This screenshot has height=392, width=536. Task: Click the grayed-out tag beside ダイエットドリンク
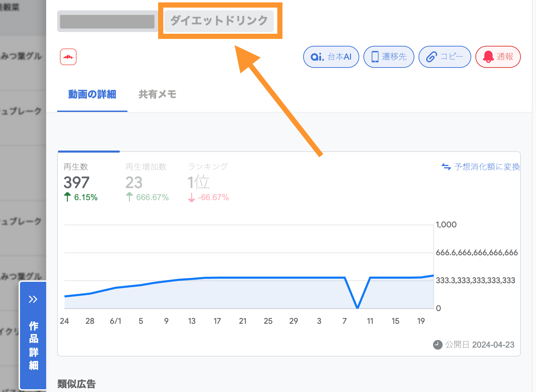pyautogui.click(x=107, y=21)
